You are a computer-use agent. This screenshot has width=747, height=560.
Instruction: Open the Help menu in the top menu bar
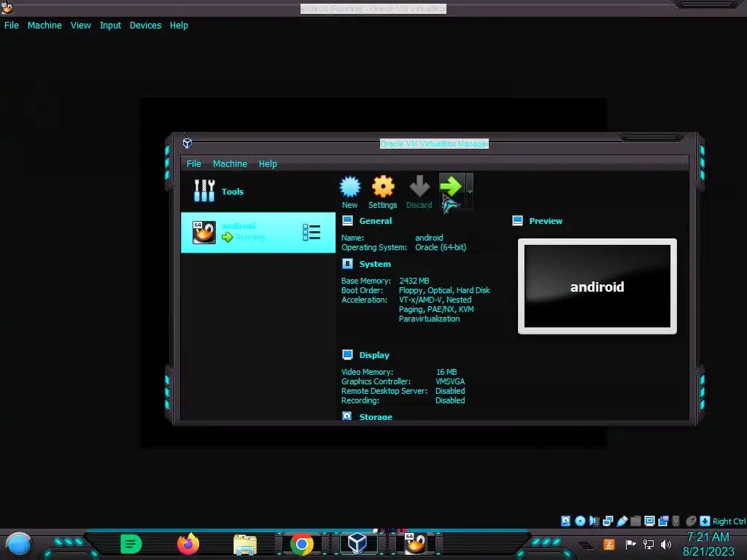(179, 26)
